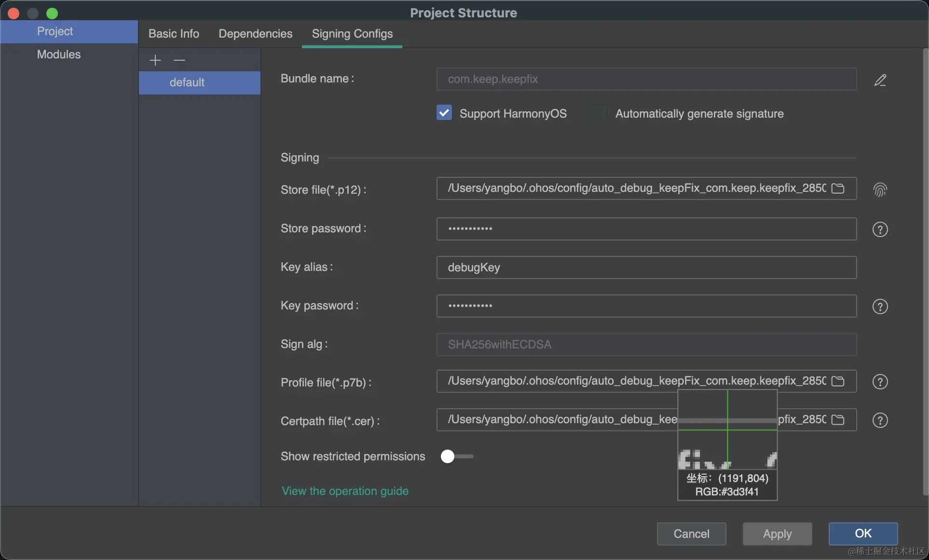The height and width of the screenshot is (560, 929).
Task: Open View the operation guide link
Action: (345, 491)
